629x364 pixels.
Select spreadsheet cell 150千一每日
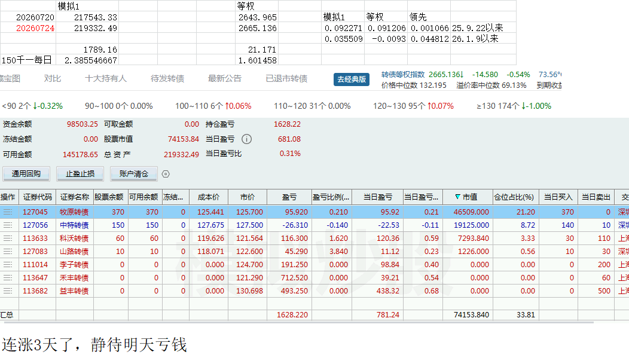[x=28, y=60]
